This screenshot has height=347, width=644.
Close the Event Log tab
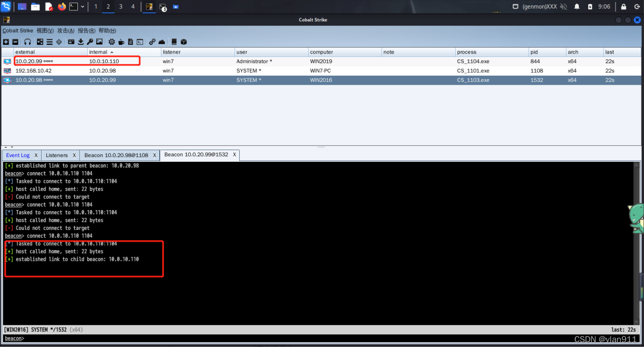point(36,155)
